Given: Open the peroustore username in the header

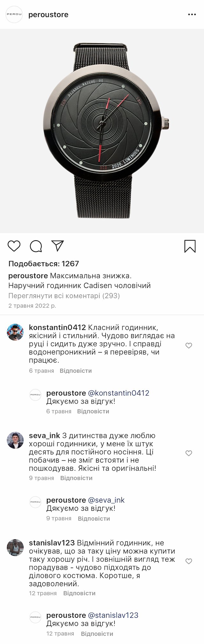Looking at the screenshot, I should [x=48, y=15].
